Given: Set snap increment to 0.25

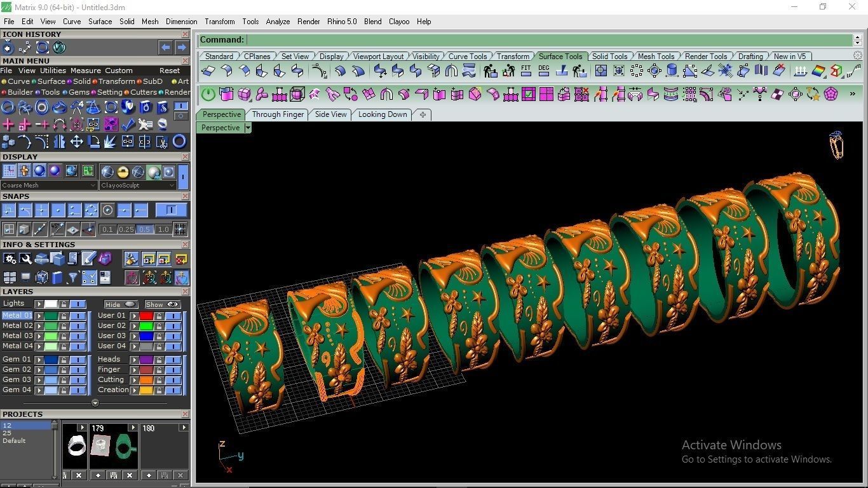Looking at the screenshot, I should [126, 229].
